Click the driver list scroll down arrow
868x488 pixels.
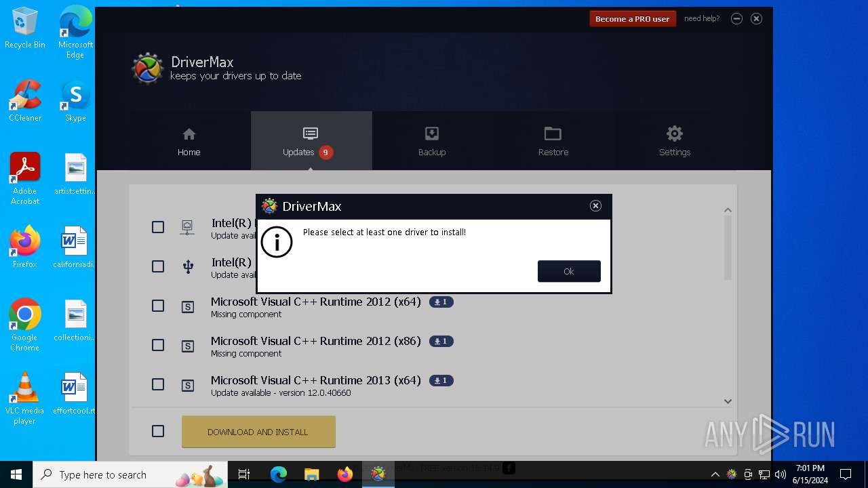728,401
